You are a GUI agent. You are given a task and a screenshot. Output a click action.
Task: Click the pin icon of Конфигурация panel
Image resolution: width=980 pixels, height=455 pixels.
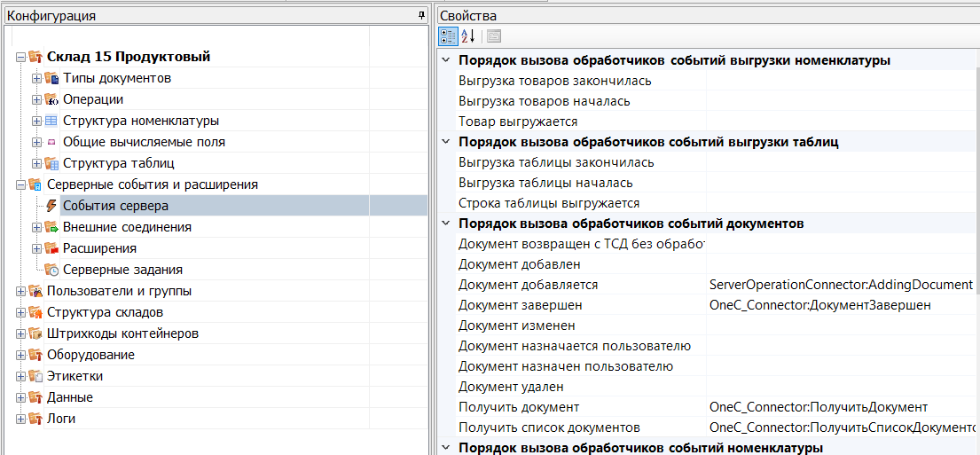[x=421, y=16]
